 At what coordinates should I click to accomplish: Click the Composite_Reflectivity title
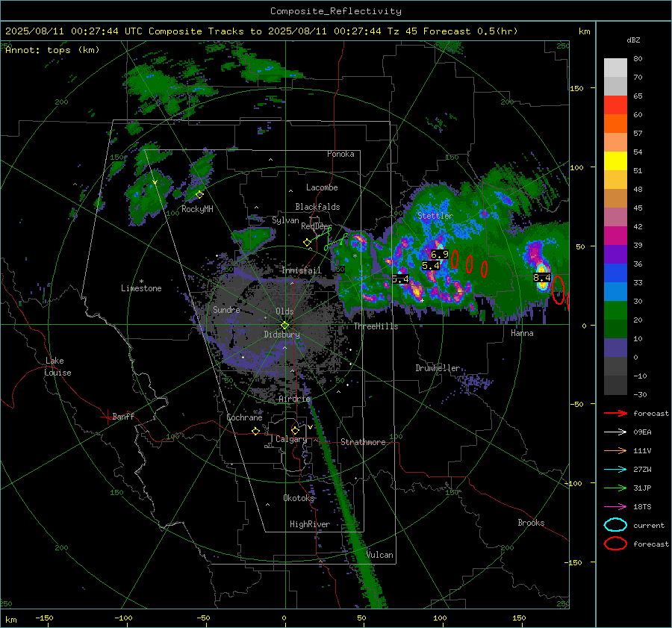point(336,11)
